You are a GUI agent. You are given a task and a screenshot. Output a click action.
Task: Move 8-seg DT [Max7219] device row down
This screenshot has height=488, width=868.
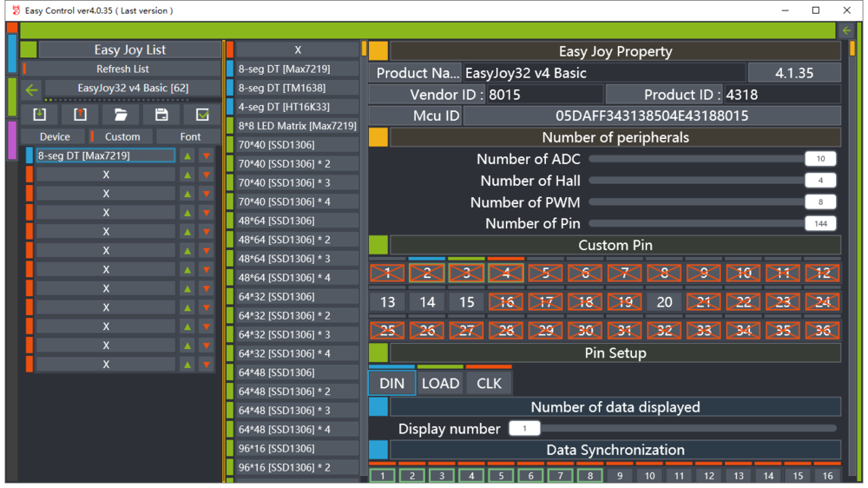(x=207, y=156)
